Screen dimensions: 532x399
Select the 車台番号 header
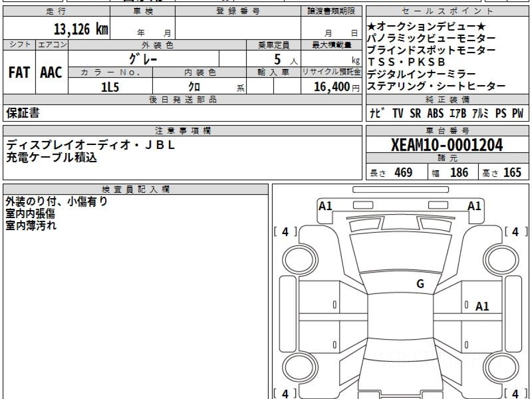tap(447, 131)
